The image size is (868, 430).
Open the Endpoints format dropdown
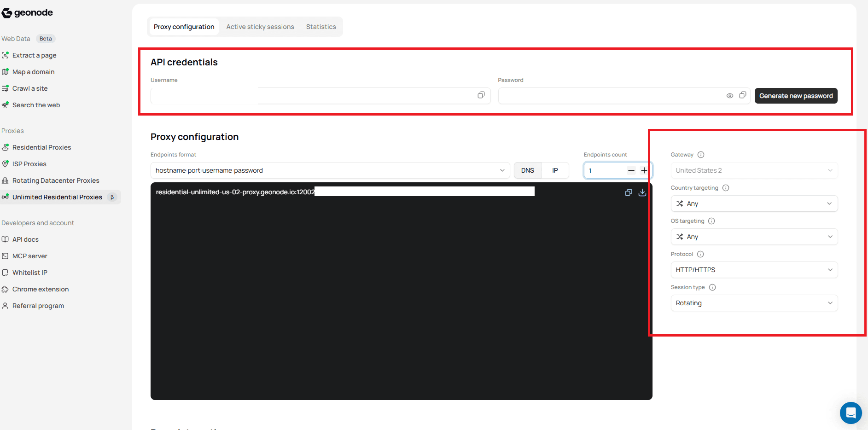(x=330, y=170)
